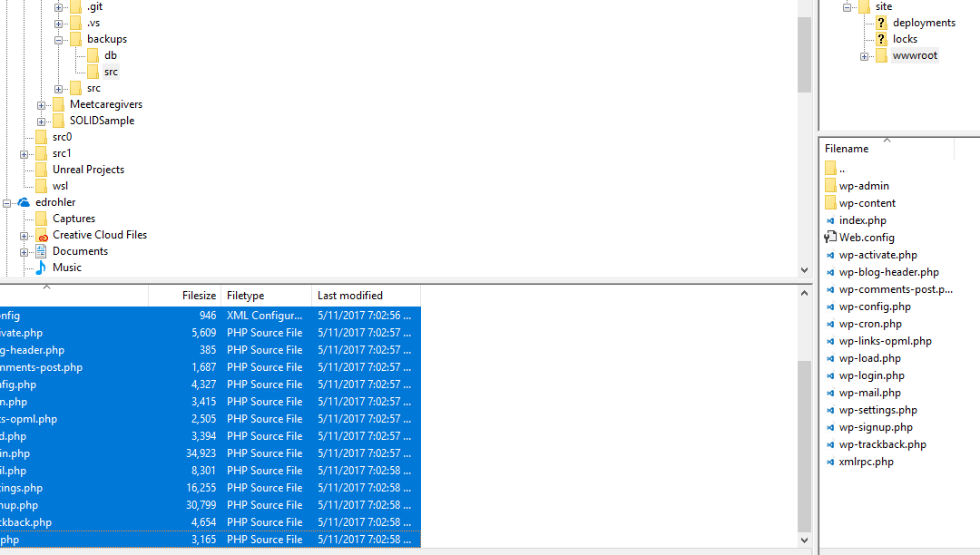This screenshot has height=555, width=980.
Task: Click the wp-cron.php file icon
Action: pos(830,324)
